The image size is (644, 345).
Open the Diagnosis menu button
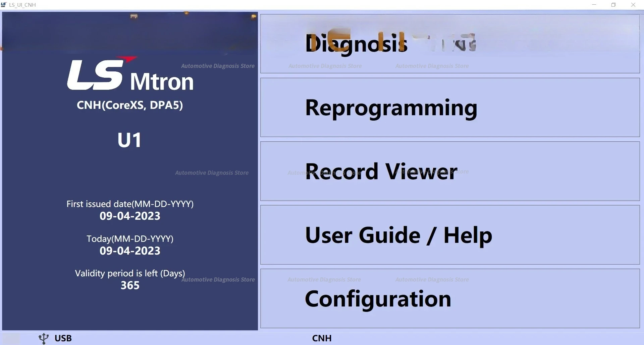click(x=450, y=44)
